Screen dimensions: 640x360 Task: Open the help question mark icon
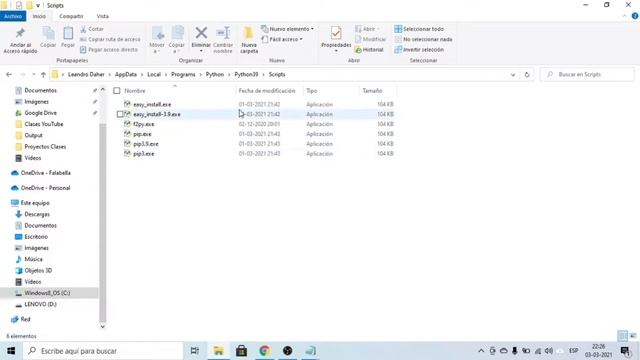tap(635, 16)
